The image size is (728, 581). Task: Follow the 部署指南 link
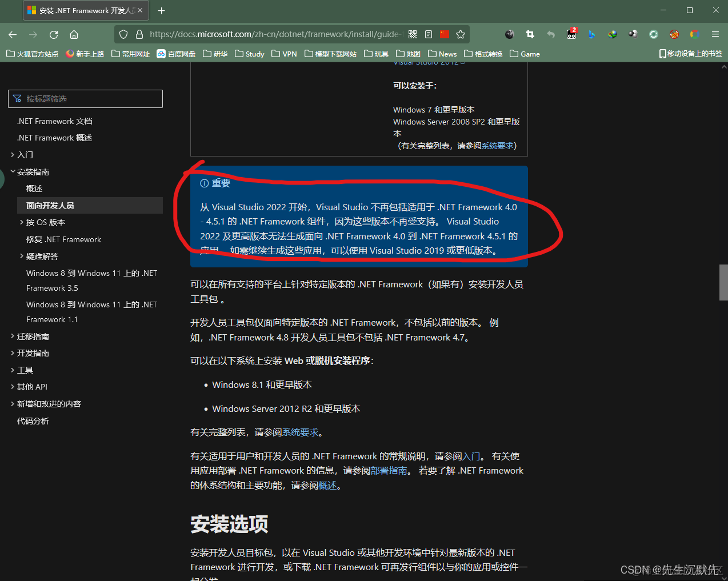[389, 471]
